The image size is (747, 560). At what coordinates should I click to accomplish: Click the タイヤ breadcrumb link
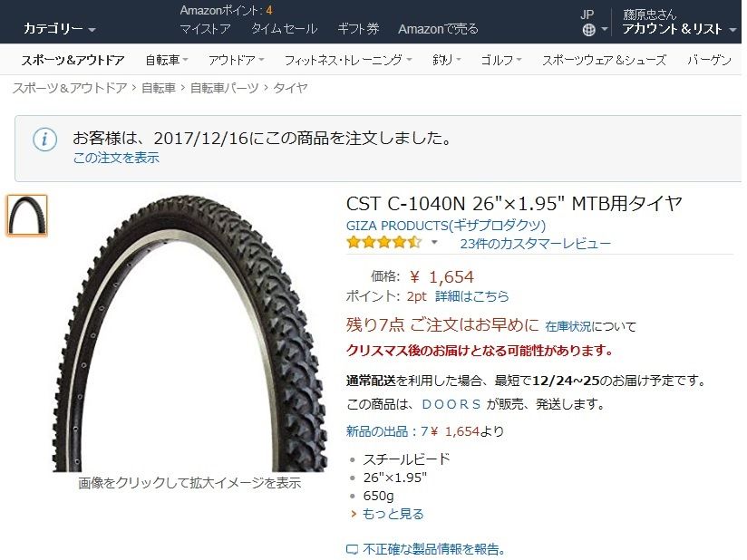[290, 88]
